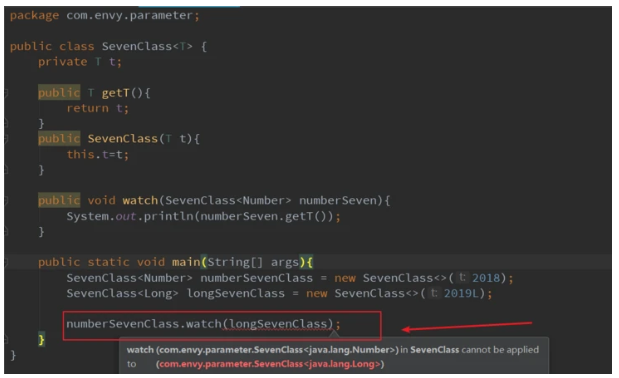Click highlighted opening parenthesis after main
This screenshot has width=619, height=378.
click(x=204, y=262)
